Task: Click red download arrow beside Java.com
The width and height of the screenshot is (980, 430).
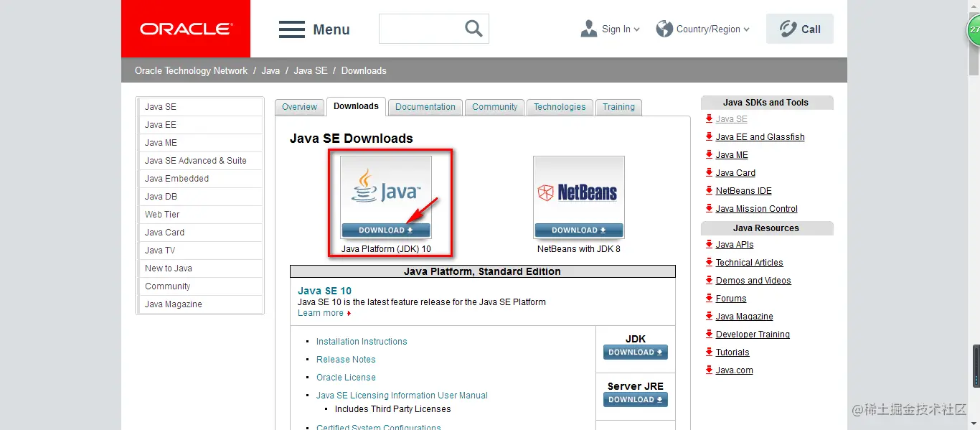Action: [x=709, y=370]
